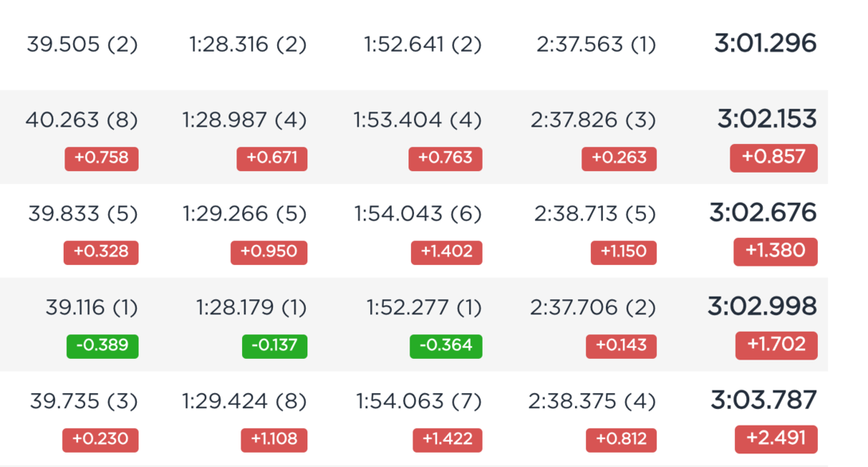Select the green -0.137 split badge
The height and width of the screenshot is (467, 868).
point(275,346)
